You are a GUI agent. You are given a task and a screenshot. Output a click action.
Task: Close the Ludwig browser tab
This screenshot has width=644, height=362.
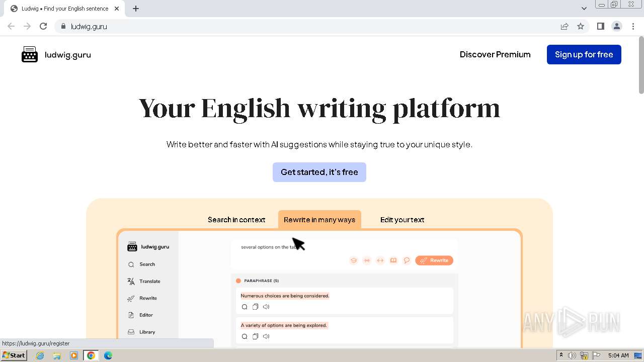pyautogui.click(x=117, y=9)
